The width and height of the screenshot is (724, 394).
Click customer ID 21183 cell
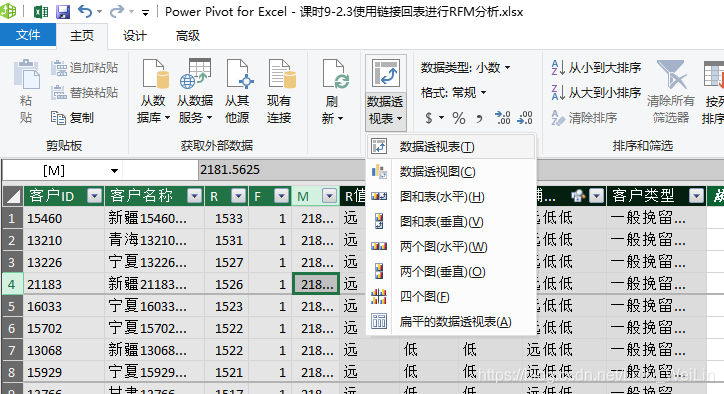click(x=64, y=284)
